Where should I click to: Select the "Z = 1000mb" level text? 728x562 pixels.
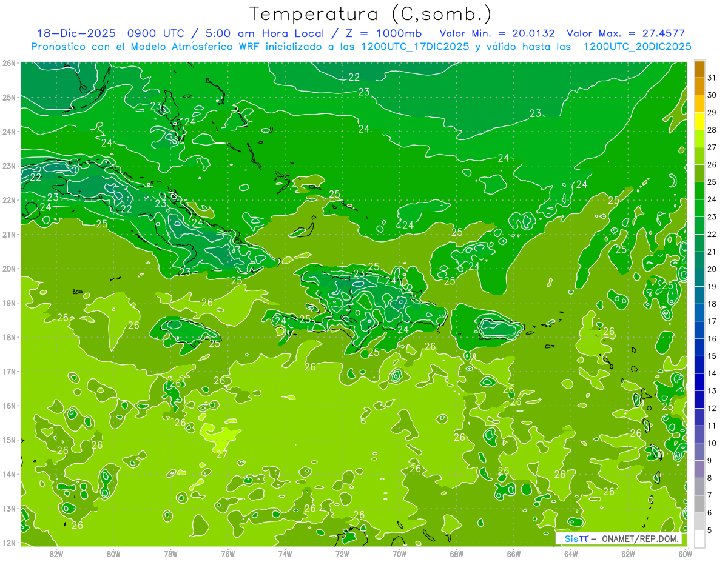[x=383, y=33]
